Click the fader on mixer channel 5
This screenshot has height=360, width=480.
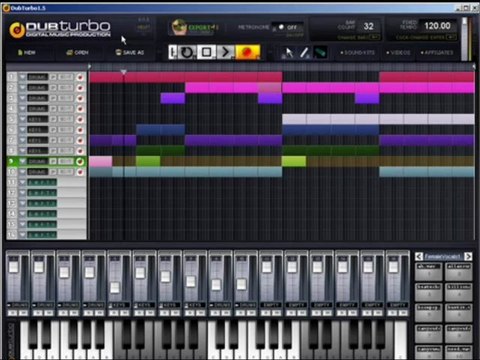(x=115, y=287)
